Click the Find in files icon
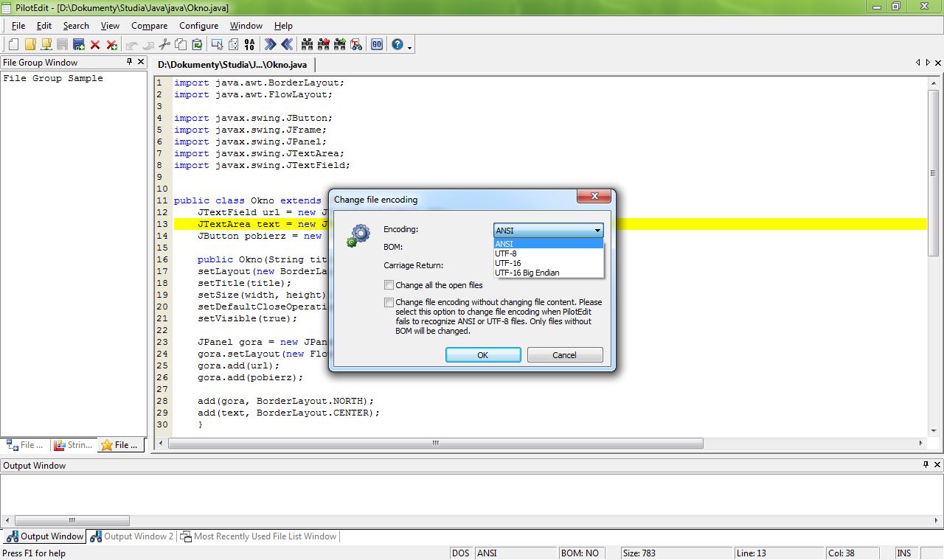This screenshot has width=944, height=560. click(x=356, y=44)
